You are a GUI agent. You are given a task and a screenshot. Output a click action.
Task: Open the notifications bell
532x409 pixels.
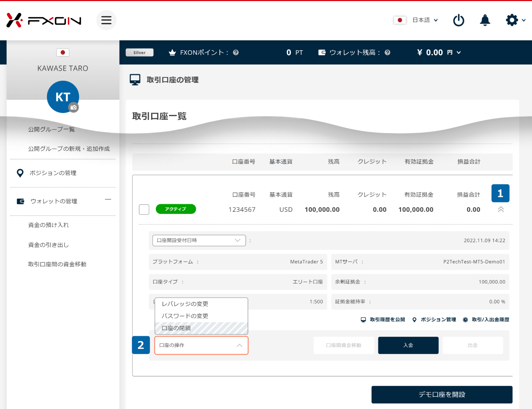point(485,20)
